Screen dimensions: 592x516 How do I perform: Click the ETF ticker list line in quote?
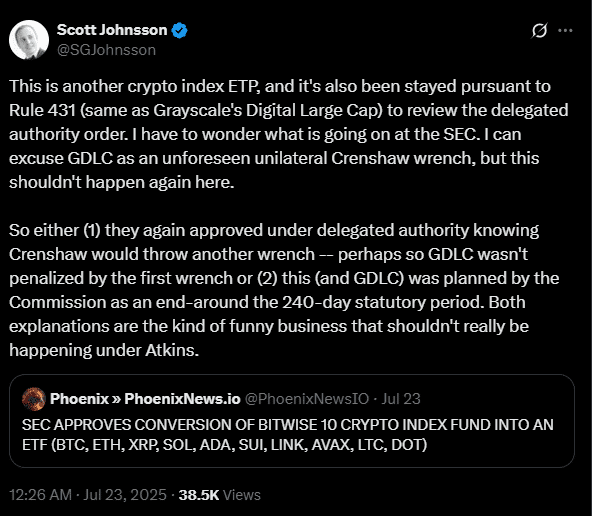[225, 445]
